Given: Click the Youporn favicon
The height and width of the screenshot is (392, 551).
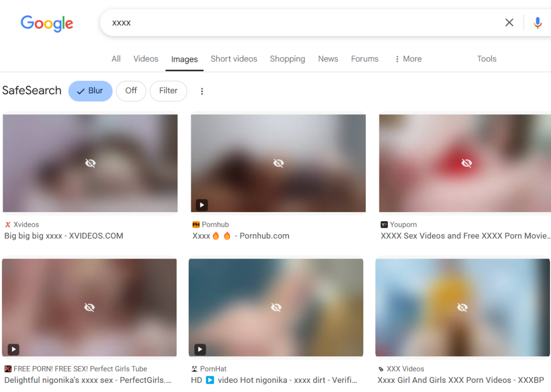Looking at the screenshot, I should tap(384, 224).
